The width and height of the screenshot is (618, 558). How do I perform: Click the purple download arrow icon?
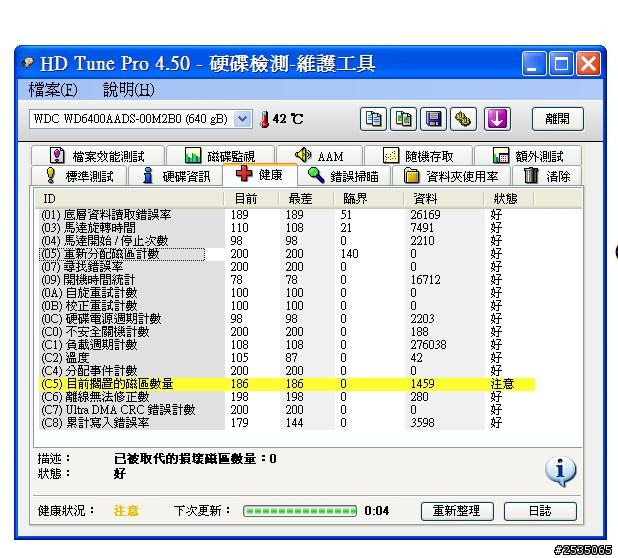[497, 119]
